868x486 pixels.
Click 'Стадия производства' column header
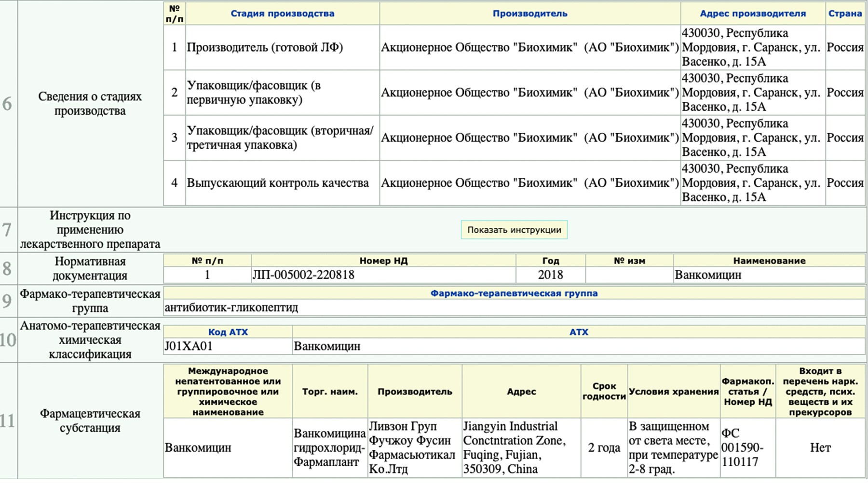click(x=283, y=14)
